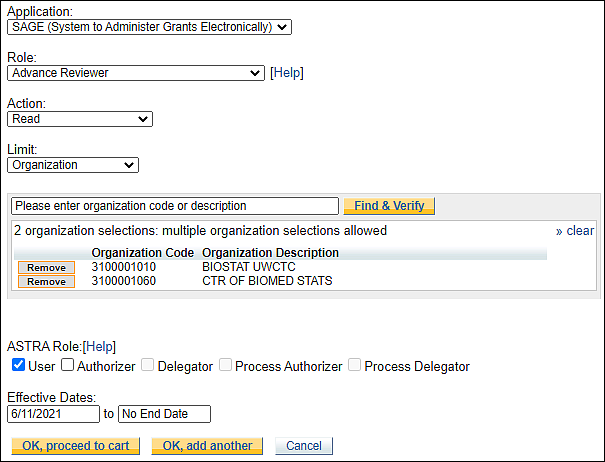This screenshot has height=462, width=605.
Task: Click the Find & Verify button
Action: 389,206
